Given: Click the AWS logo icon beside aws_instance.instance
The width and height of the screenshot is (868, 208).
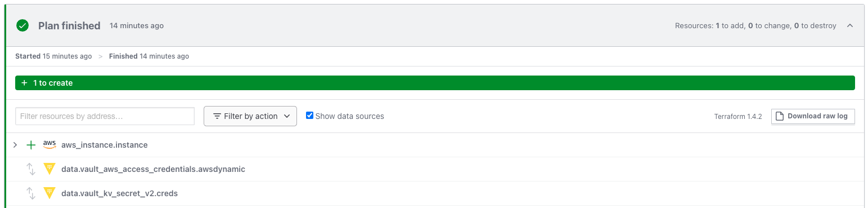Looking at the screenshot, I should click(x=50, y=145).
